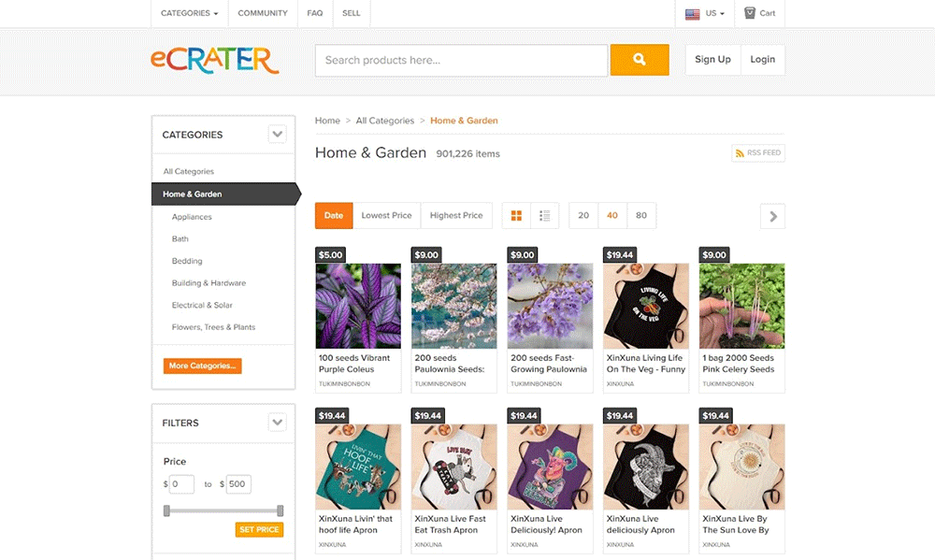Screen dimensions: 935x560
Task: Switch to grid view layout
Action: [x=516, y=216]
